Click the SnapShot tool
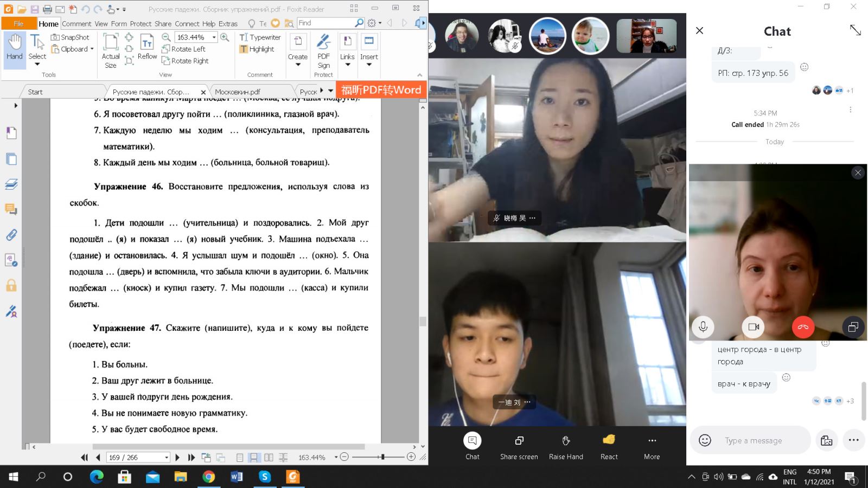The width and height of the screenshot is (868, 488). coord(70,37)
